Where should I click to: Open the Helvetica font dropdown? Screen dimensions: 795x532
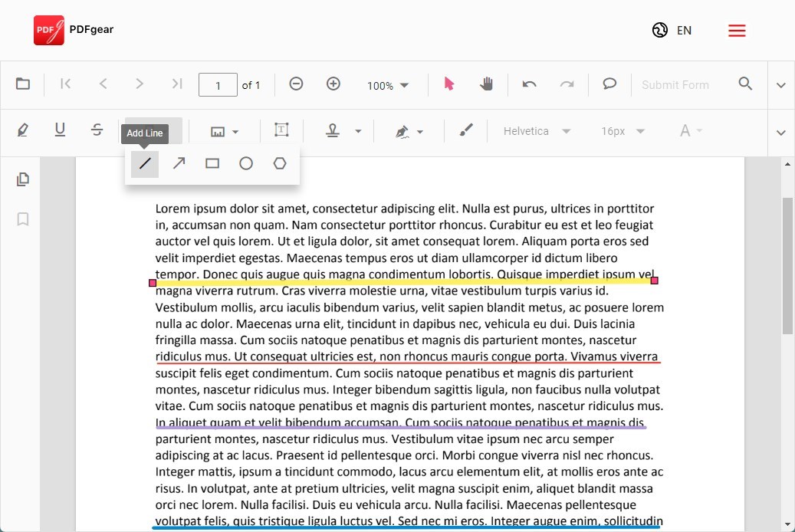(x=537, y=131)
